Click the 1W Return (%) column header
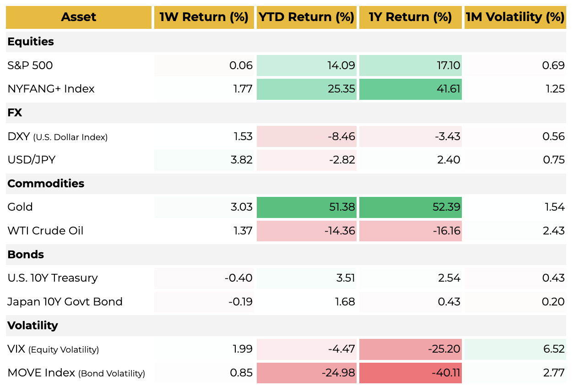 pyautogui.click(x=204, y=17)
